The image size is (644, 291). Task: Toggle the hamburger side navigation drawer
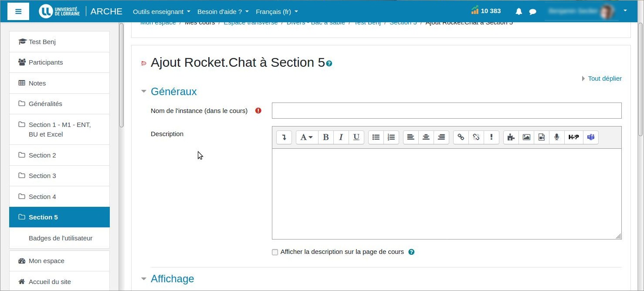(x=18, y=11)
